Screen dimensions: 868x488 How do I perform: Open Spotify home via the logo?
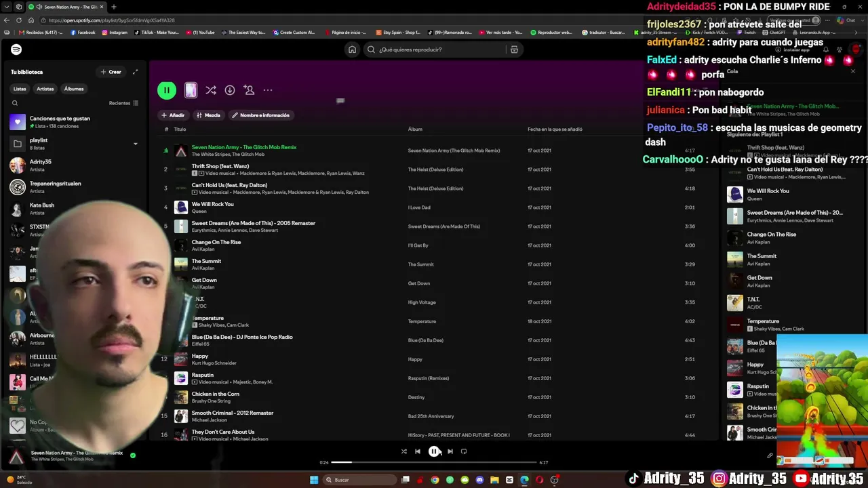point(16,49)
